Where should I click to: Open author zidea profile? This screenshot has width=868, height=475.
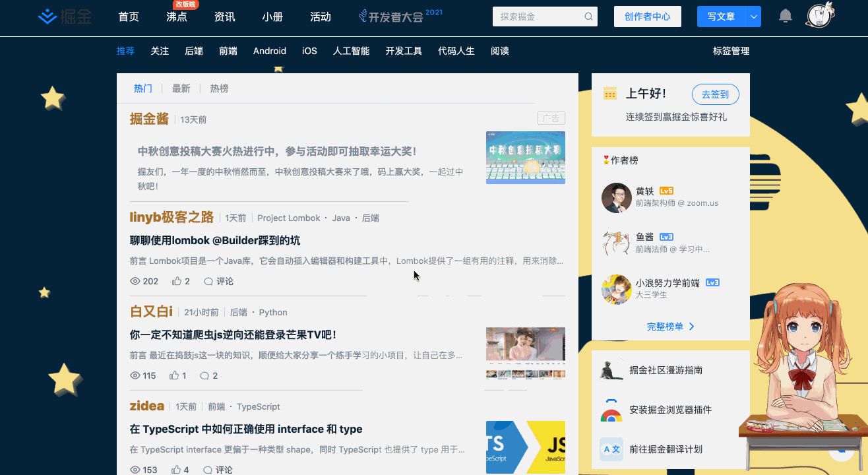point(147,406)
